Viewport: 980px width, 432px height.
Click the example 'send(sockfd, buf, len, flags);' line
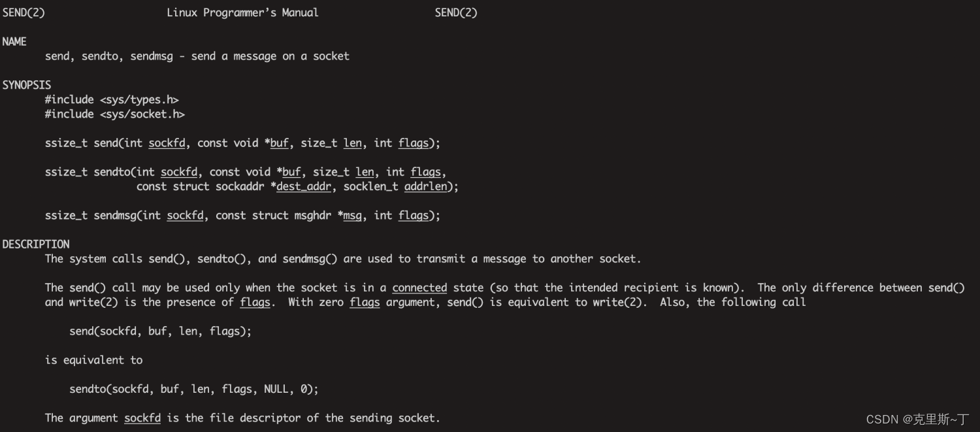click(x=160, y=331)
